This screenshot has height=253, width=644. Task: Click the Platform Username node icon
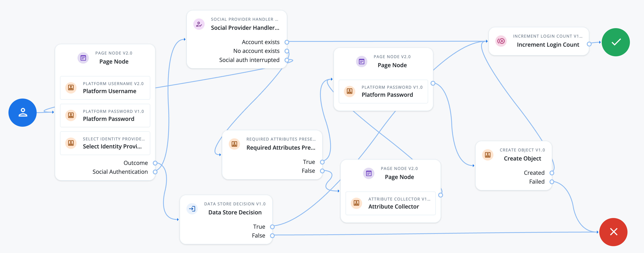[71, 88]
